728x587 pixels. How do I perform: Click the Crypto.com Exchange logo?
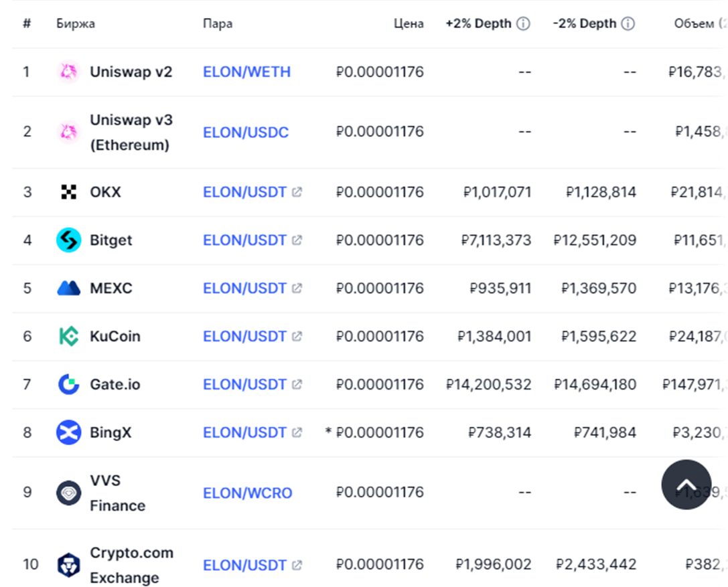(x=68, y=565)
